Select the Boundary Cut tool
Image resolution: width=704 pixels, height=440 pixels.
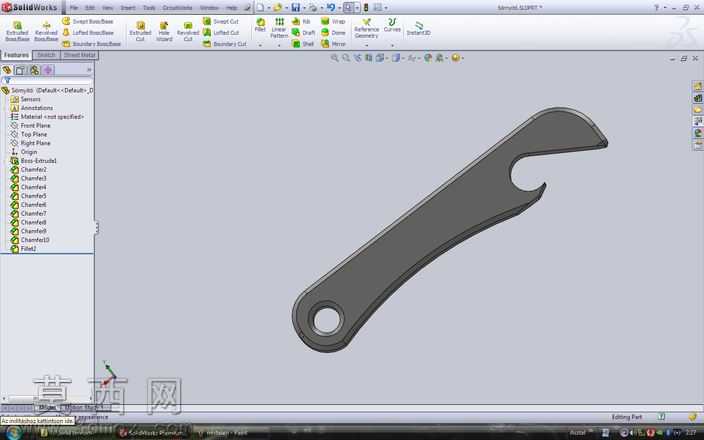pos(224,44)
